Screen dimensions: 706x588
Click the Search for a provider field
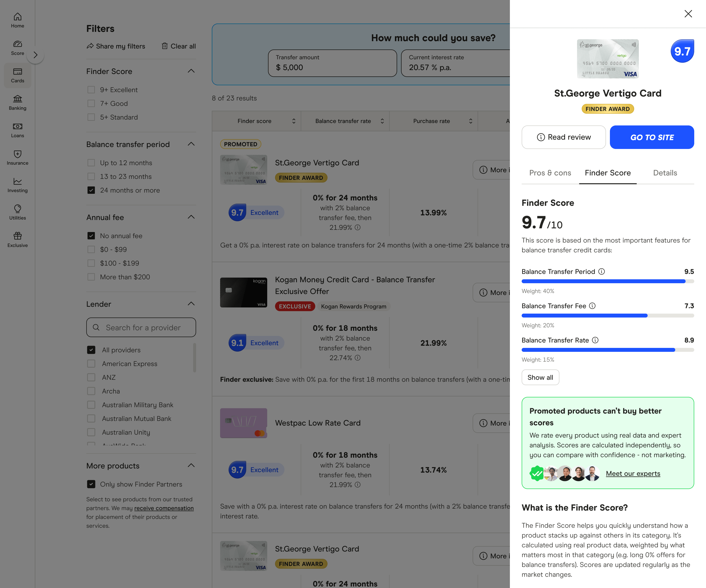141,327
